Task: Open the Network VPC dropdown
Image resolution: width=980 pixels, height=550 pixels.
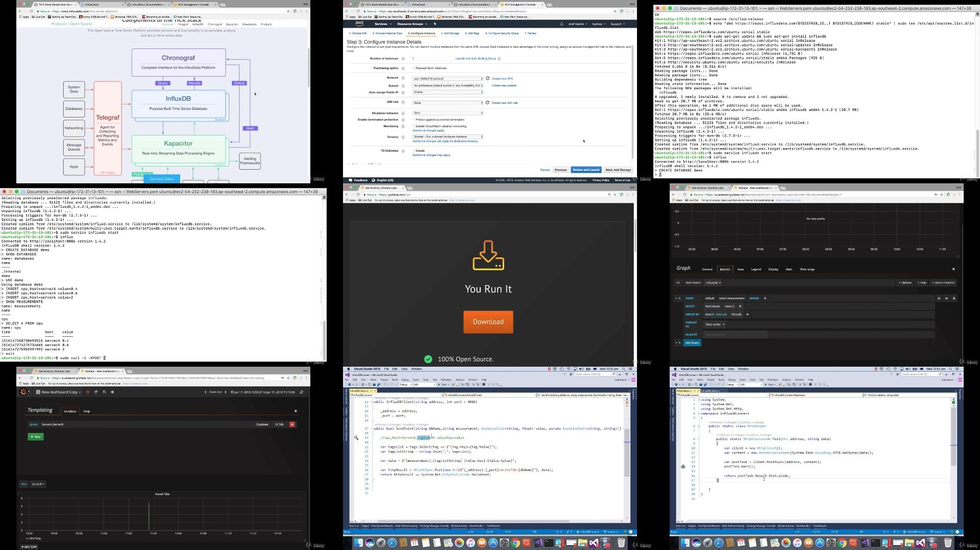Action: [448, 78]
